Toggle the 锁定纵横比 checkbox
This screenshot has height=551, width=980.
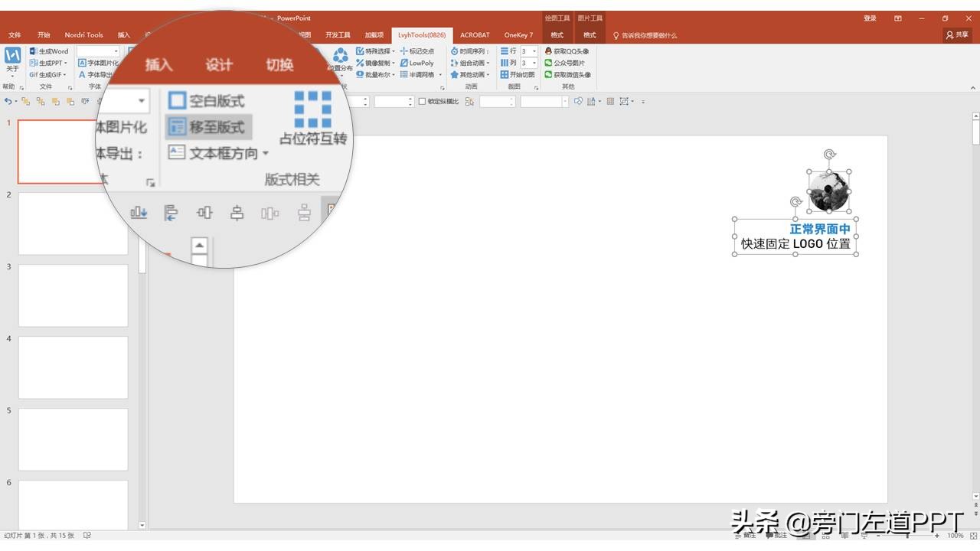pos(422,101)
